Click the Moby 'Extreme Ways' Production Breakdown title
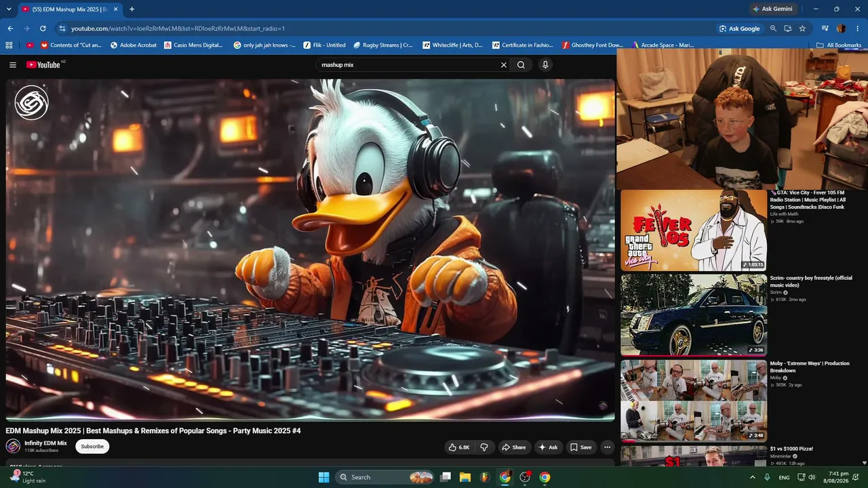The image size is (868, 488). click(810, 367)
